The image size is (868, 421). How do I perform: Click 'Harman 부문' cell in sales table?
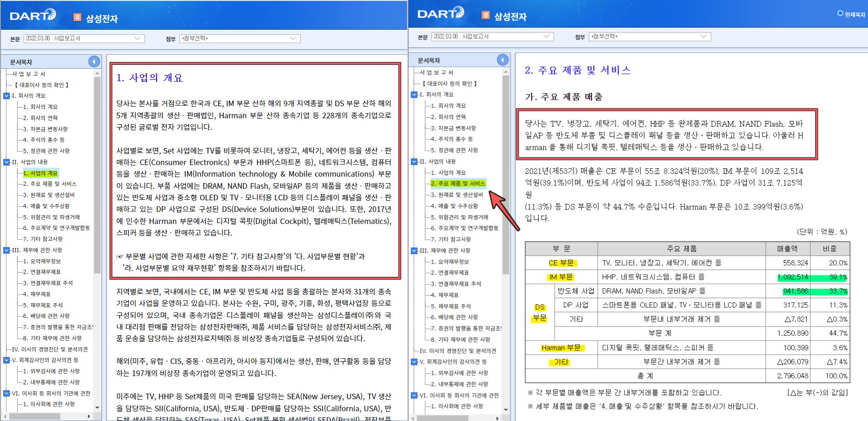pos(561,348)
